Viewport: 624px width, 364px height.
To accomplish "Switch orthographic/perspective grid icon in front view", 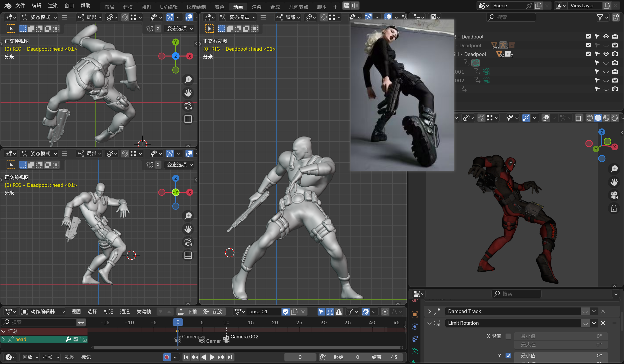I will (x=188, y=255).
